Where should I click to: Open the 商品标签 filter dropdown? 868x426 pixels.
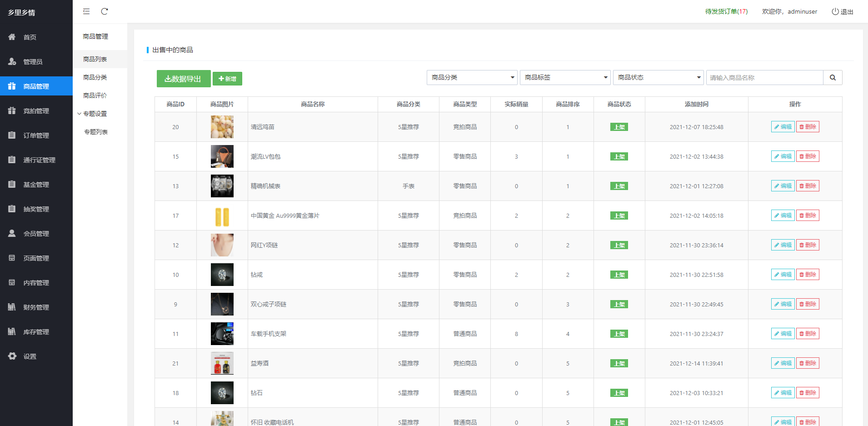pyautogui.click(x=565, y=78)
